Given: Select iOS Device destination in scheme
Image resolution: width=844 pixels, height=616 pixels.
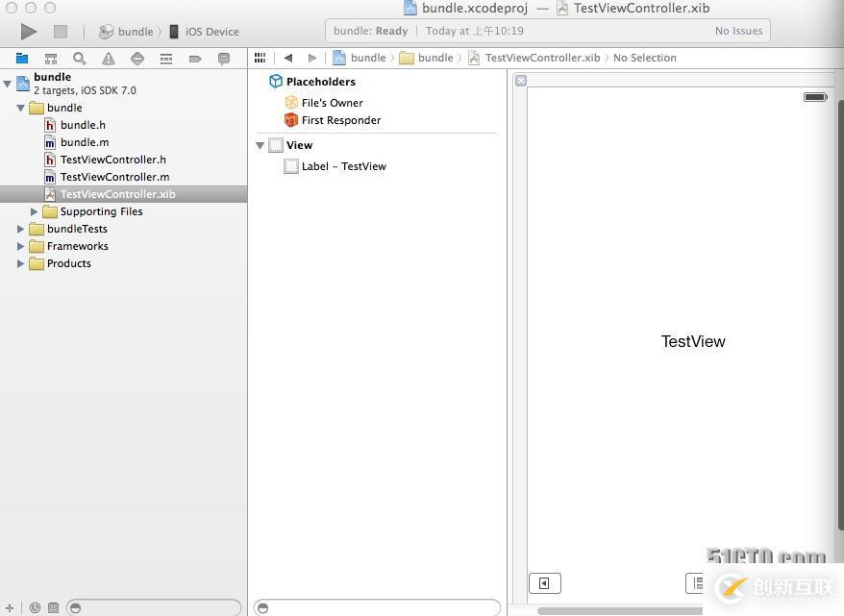Looking at the screenshot, I should 211,32.
